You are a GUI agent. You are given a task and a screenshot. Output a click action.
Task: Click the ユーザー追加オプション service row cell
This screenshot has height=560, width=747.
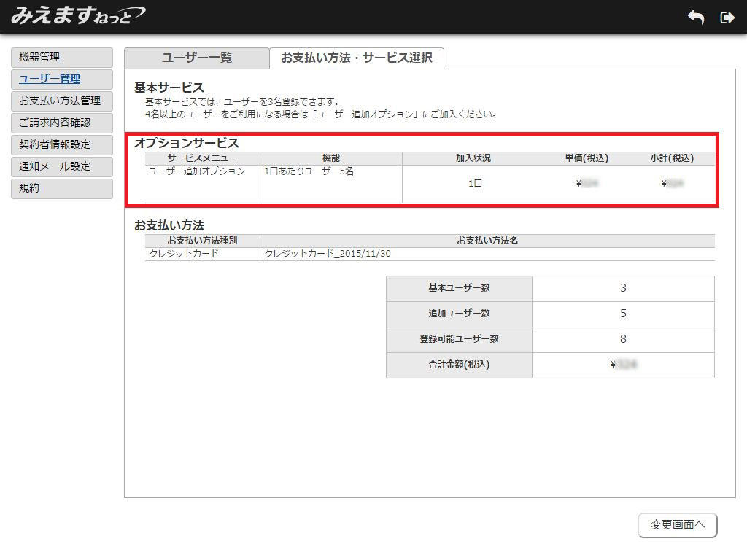point(197,171)
